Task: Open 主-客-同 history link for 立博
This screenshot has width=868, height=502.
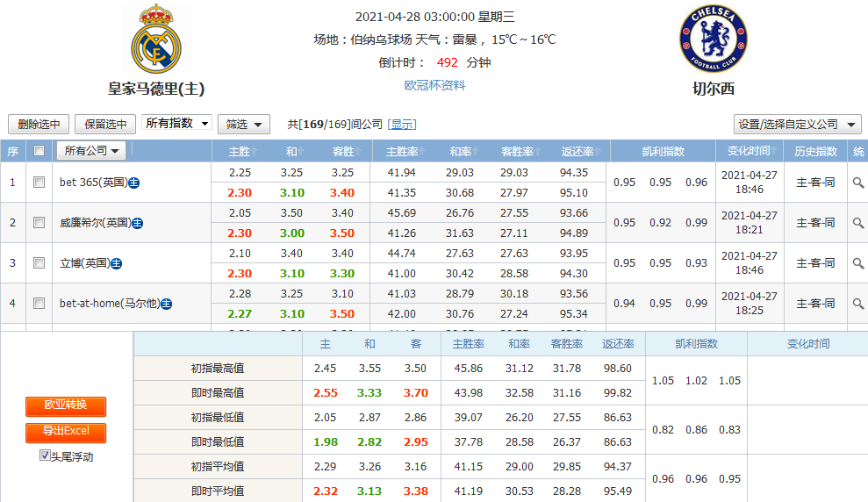Action: (x=815, y=263)
